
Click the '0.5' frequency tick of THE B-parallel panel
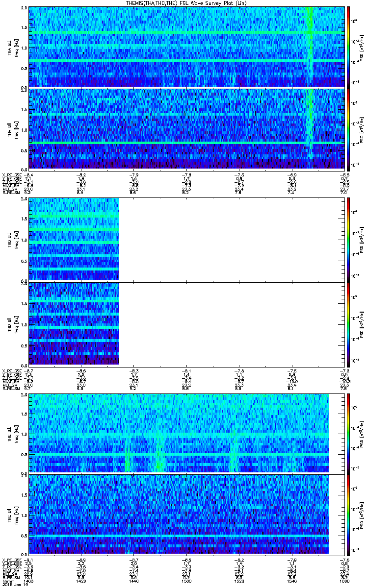pos(24,537)
